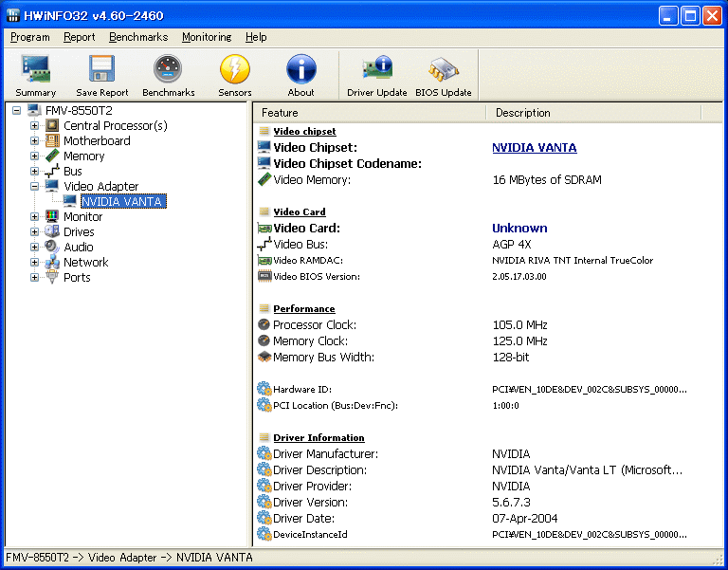The width and height of the screenshot is (728, 570).
Task: Launch Benchmarks from the toolbar
Action: [x=168, y=75]
